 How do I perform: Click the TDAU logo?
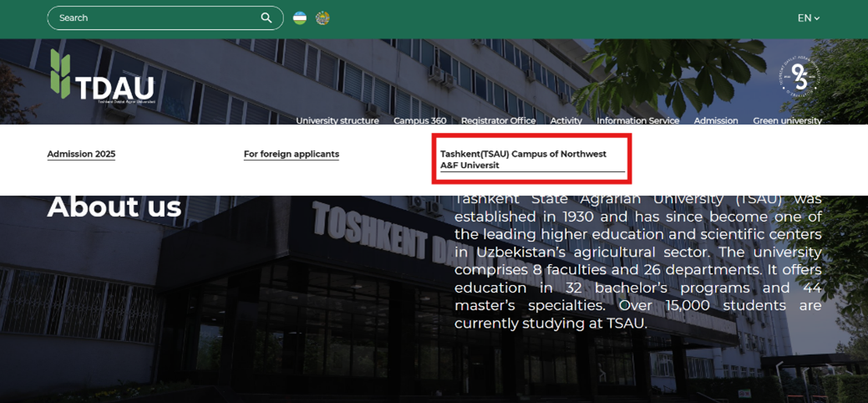coord(102,77)
